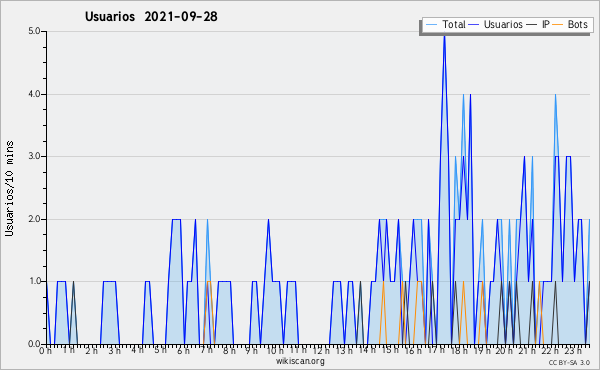Click the IP legend entry
The image size is (600, 370).
pyautogui.click(x=538, y=24)
